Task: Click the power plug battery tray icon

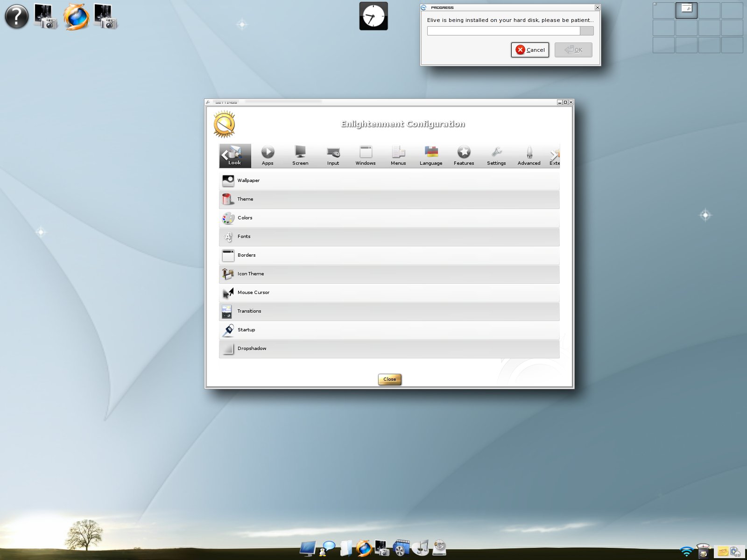Action: tap(736, 552)
